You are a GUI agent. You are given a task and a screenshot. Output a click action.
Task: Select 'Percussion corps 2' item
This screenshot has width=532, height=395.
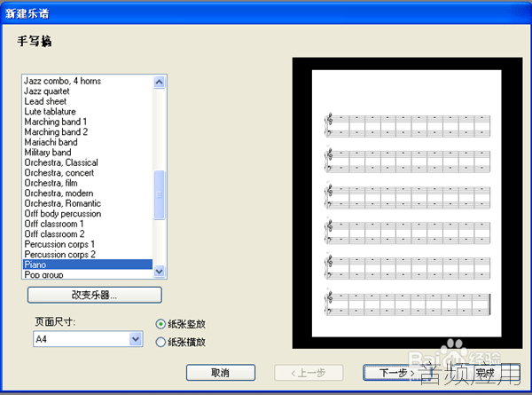click(88, 254)
